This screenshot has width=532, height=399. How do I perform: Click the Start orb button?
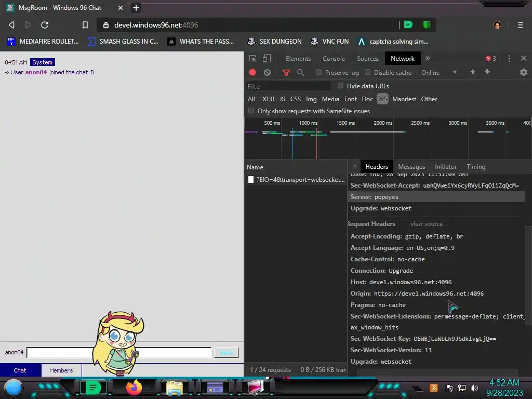[x=14, y=389]
